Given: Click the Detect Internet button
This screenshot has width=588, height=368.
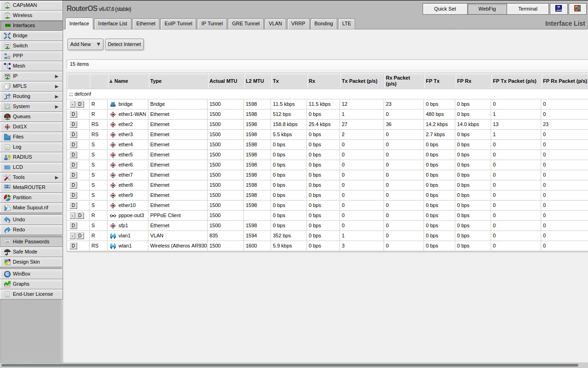Looking at the screenshot, I should (x=124, y=44).
